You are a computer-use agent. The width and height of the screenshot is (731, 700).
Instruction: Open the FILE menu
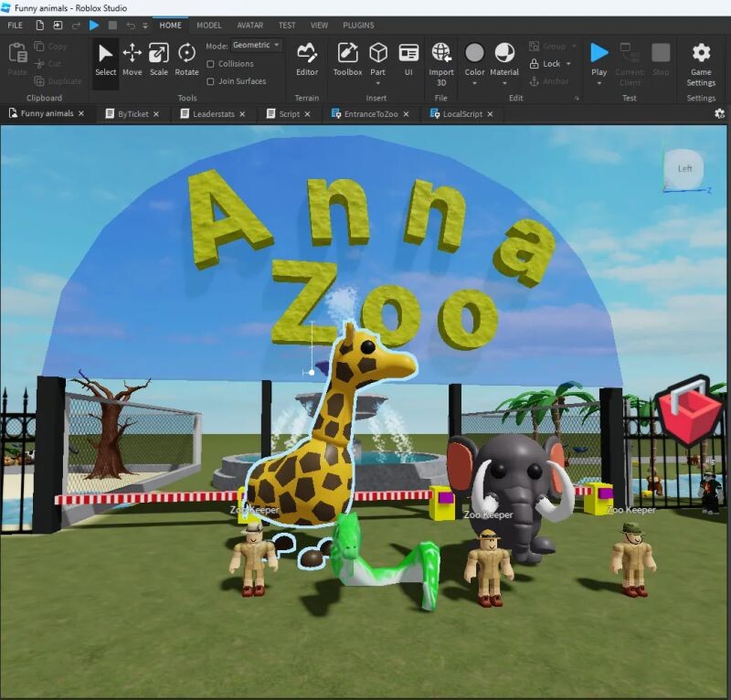pyautogui.click(x=16, y=26)
